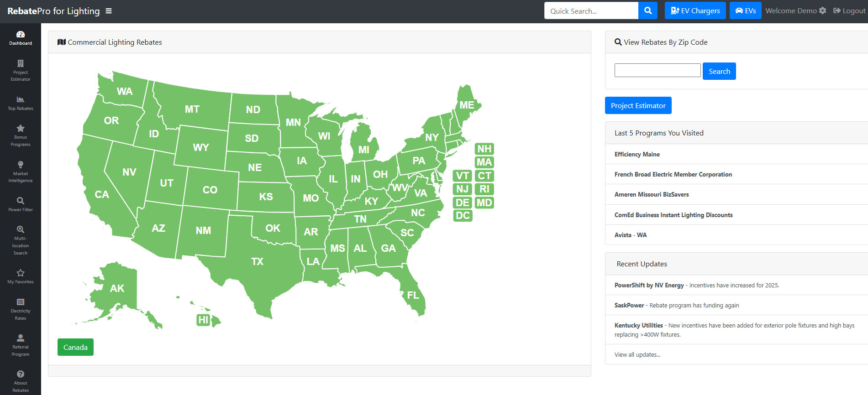868x395 pixels.
Task: Open the EVs page
Action: (745, 10)
